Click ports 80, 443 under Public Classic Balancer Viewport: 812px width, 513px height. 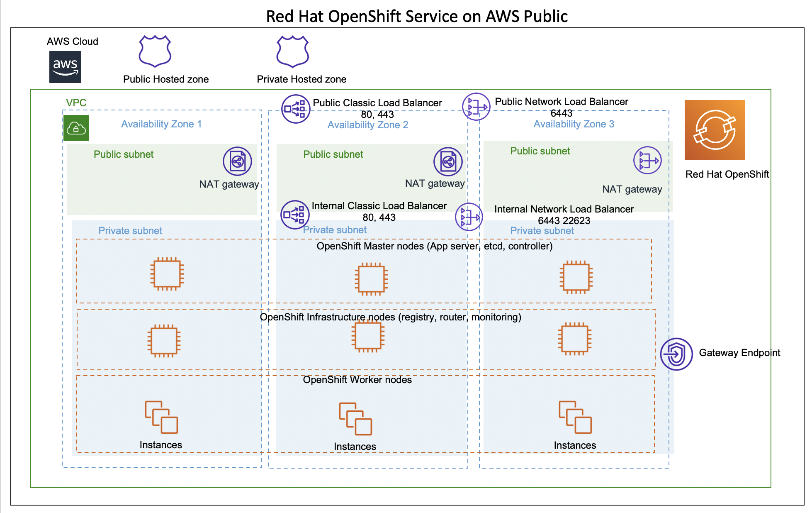(377, 115)
